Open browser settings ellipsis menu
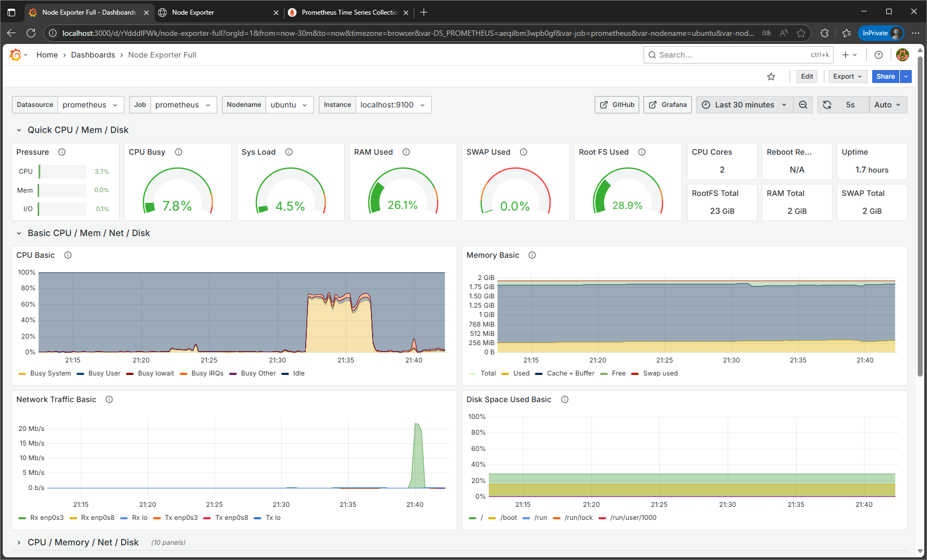 (x=916, y=33)
